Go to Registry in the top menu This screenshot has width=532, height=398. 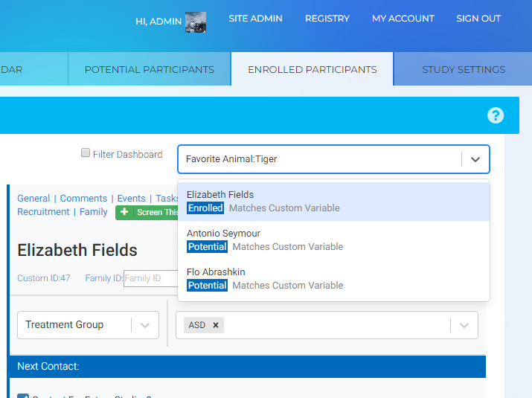point(327,19)
